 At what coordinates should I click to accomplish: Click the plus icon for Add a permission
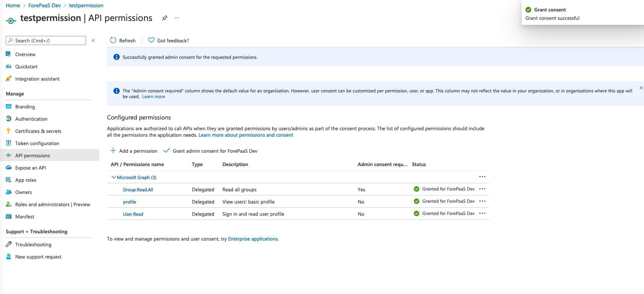pyautogui.click(x=113, y=150)
